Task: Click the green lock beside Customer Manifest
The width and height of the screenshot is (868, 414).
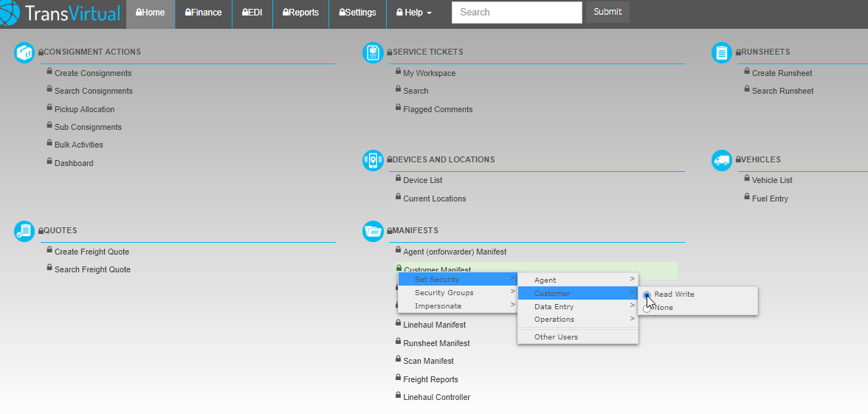Action: (399, 268)
